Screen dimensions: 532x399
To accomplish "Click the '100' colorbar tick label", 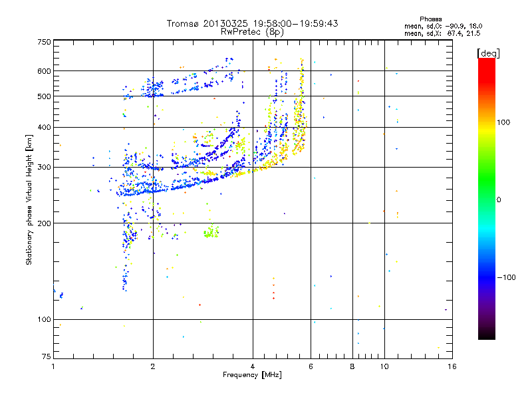I will [503, 122].
